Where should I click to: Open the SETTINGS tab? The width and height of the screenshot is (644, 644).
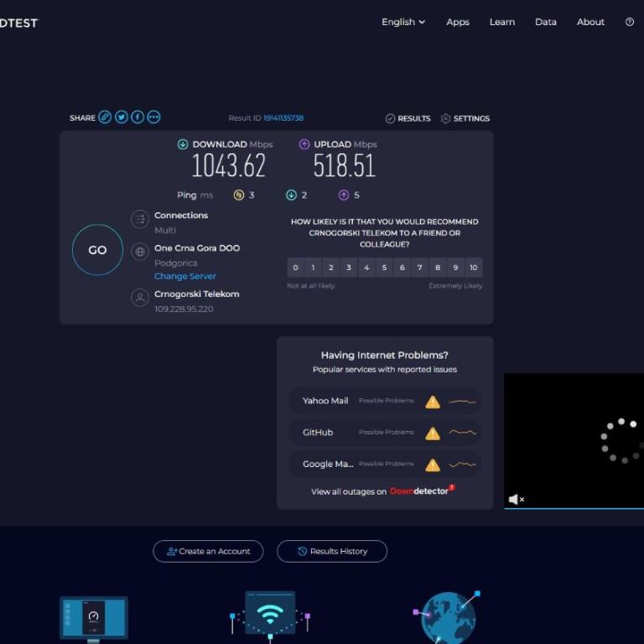pyautogui.click(x=465, y=119)
